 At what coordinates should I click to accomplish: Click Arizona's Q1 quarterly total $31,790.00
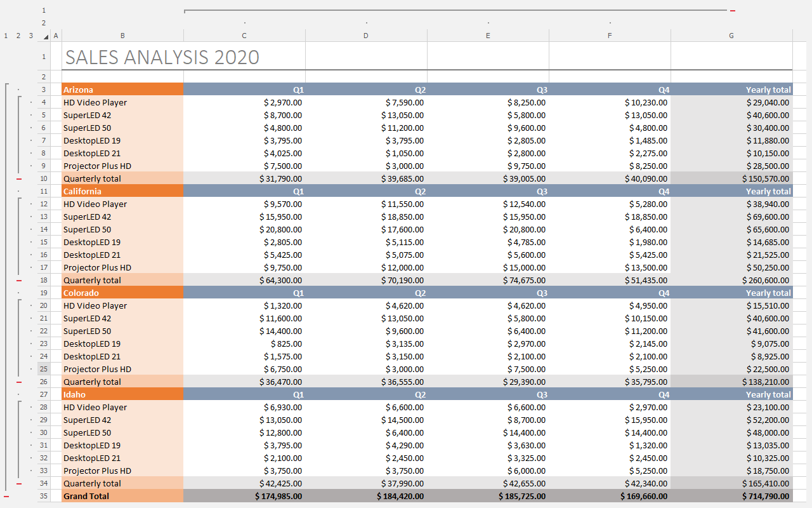(244, 178)
